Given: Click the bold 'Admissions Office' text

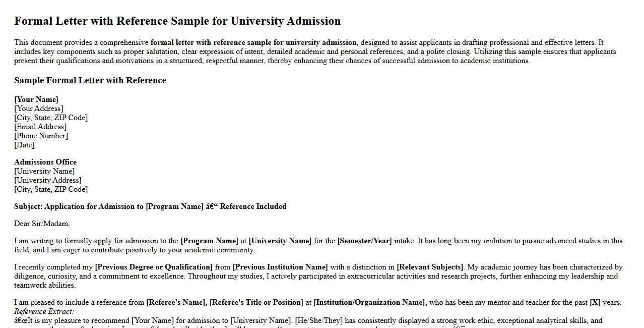Looking at the screenshot, I should [x=45, y=162].
